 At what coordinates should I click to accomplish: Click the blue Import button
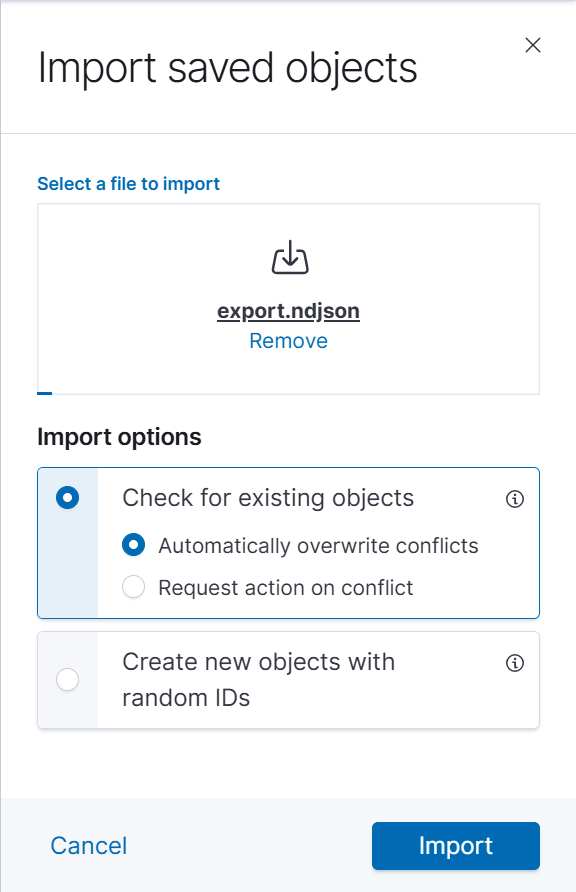[455, 846]
